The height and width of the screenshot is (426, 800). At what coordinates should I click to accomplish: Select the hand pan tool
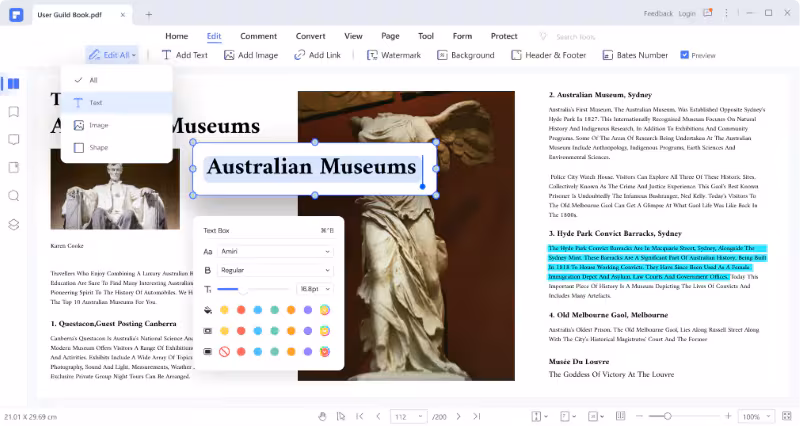322,416
